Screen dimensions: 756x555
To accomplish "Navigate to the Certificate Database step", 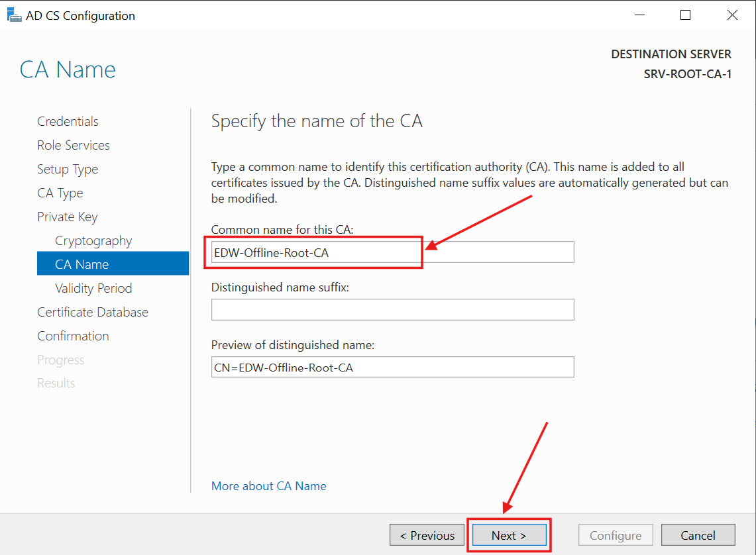I will pyautogui.click(x=91, y=311).
